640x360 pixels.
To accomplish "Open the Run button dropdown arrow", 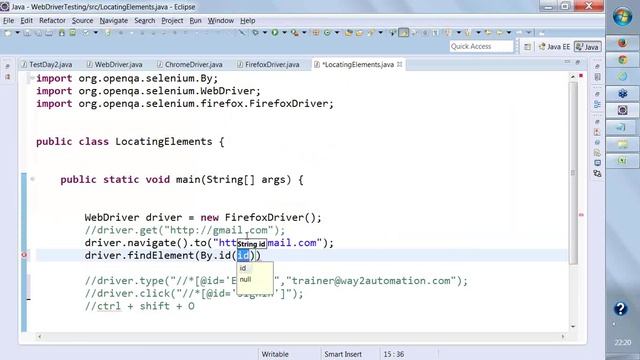I will click(284, 33).
